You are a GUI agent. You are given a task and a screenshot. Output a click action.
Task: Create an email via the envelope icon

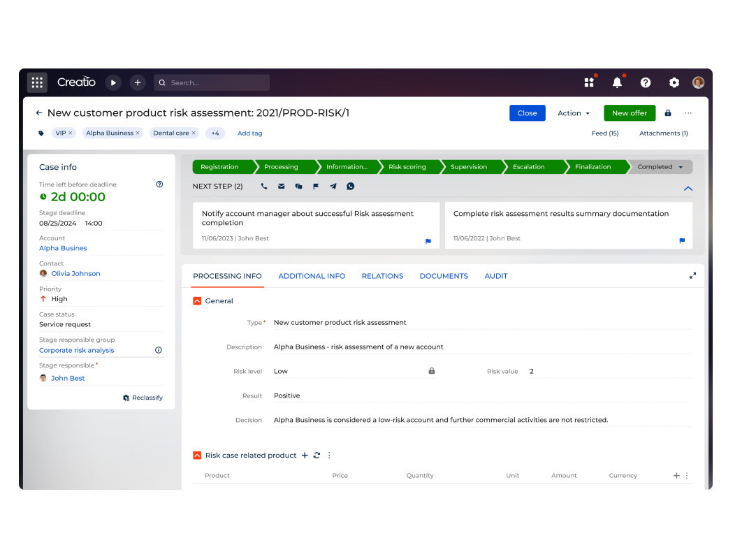click(x=282, y=186)
